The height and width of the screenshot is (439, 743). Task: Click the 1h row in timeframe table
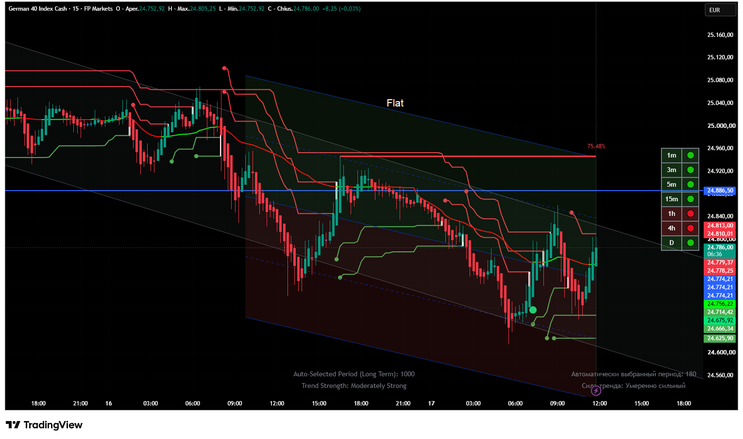coord(680,214)
